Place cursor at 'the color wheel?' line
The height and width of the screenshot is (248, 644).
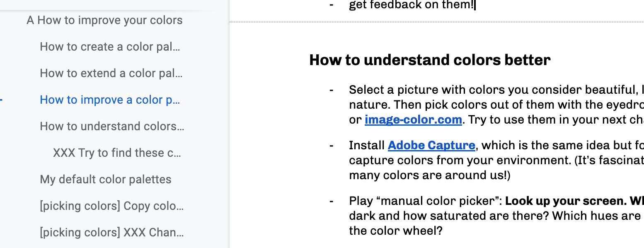396,230
